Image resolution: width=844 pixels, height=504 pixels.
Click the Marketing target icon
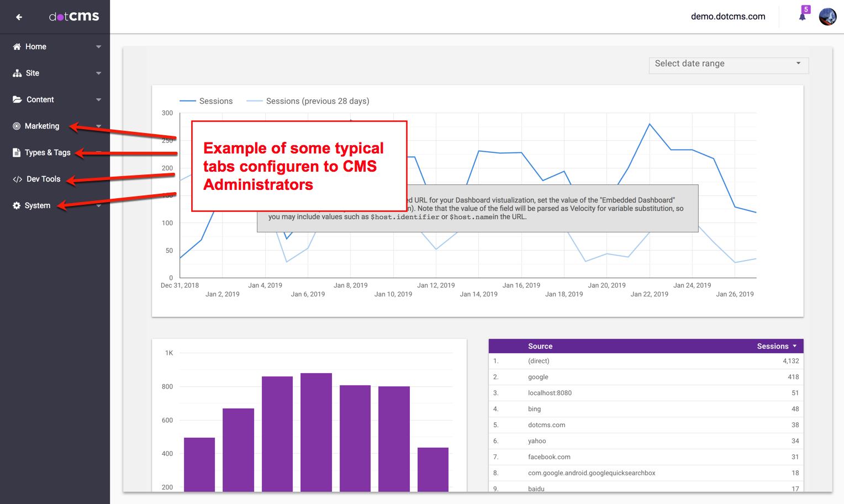(17, 126)
